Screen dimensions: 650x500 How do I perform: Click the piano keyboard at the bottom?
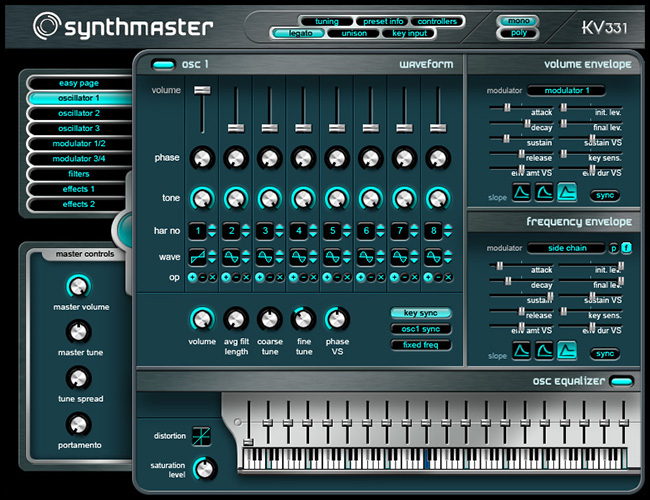pos(435,458)
